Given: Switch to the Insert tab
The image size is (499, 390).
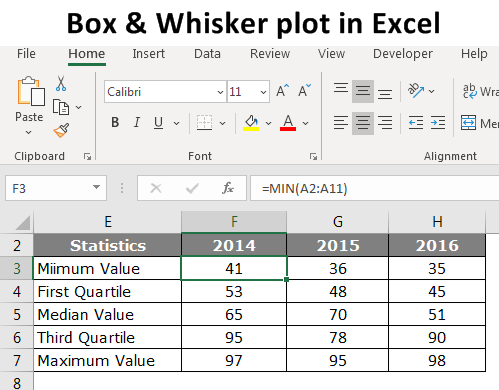Looking at the screenshot, I should [x=149, y=54].
